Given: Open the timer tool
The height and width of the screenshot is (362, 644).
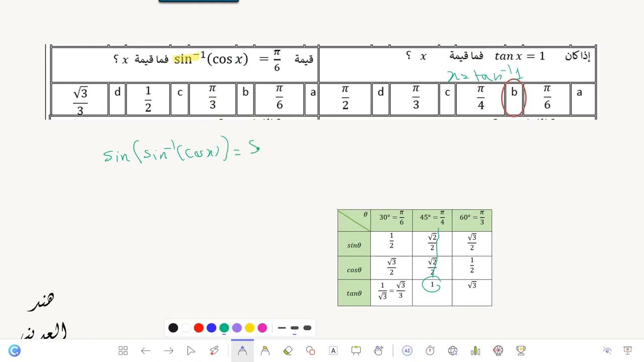Looking at the screenshot, I should (430, 351).
